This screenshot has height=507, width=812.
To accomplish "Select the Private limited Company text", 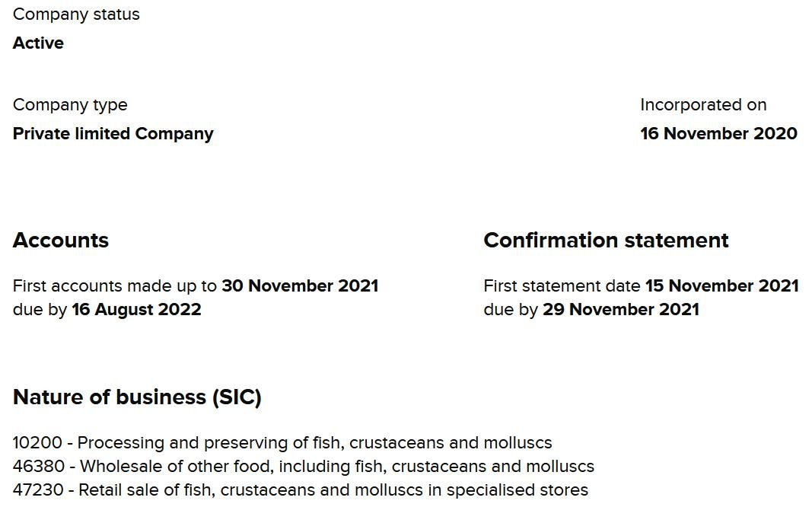I will pyautogui.click(x=113, y=134).
